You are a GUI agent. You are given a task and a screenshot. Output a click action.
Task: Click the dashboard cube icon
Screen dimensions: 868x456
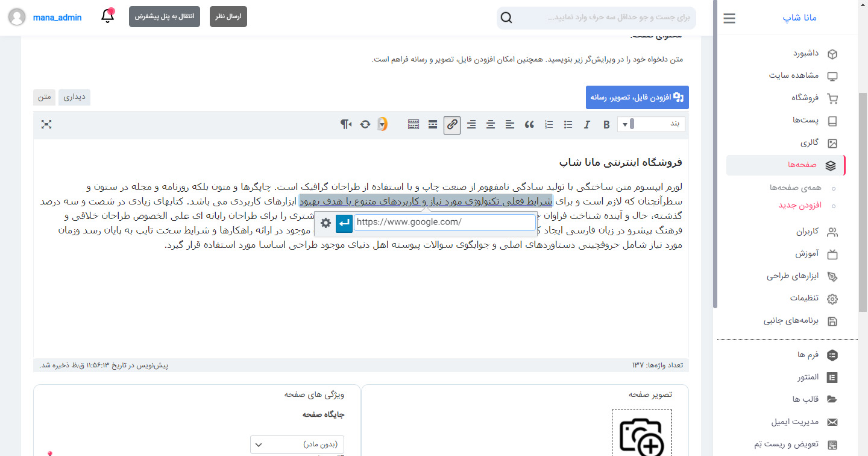coord(832,54)
